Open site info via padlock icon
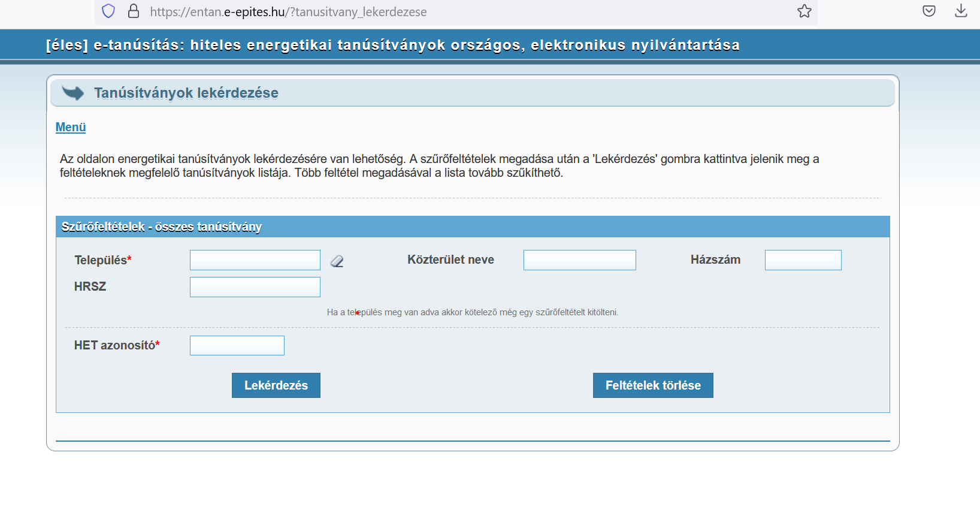The height and width of the screenshot is (531, 980). pos(134,11)
